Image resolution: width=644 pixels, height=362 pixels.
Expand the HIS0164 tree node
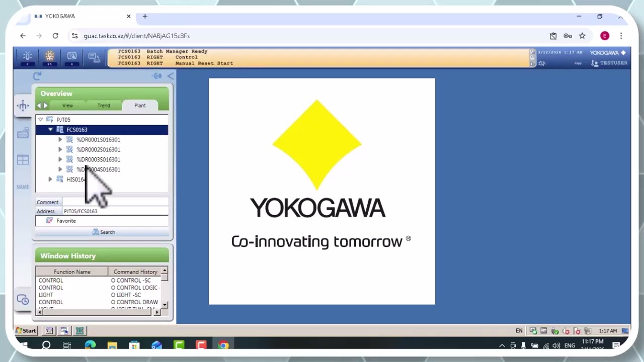50,179
